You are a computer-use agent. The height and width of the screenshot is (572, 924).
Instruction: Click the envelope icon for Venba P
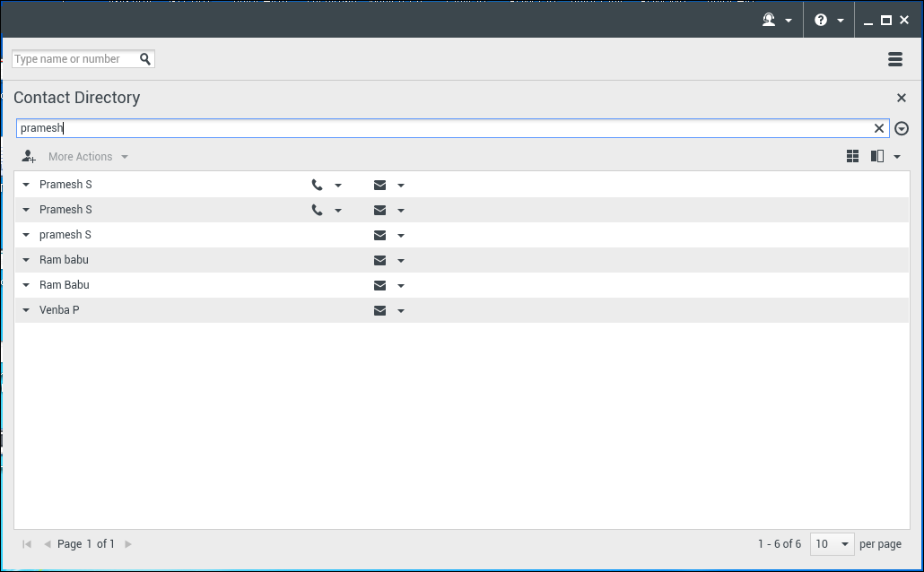[379, 309]
